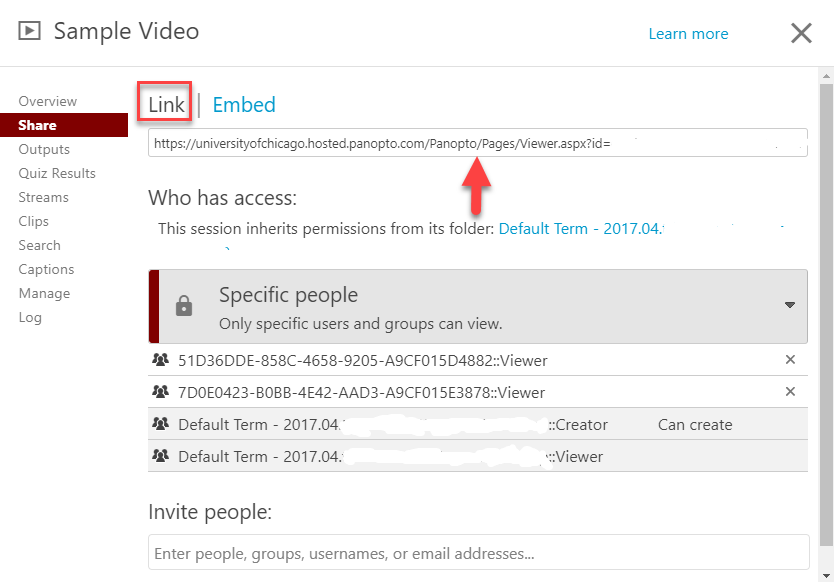Click the video play icon beside Sample Video
Image resolution: width=834 pixels, height=582 pixels.
coord(30,31)
